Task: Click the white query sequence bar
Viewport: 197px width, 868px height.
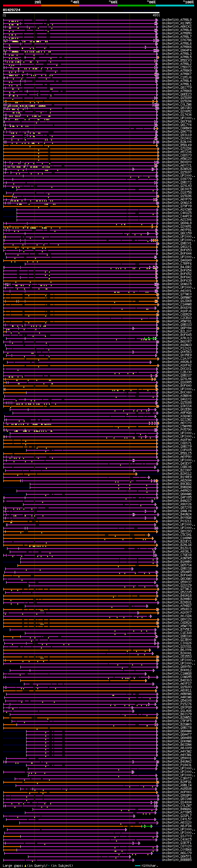Action: 81,13
